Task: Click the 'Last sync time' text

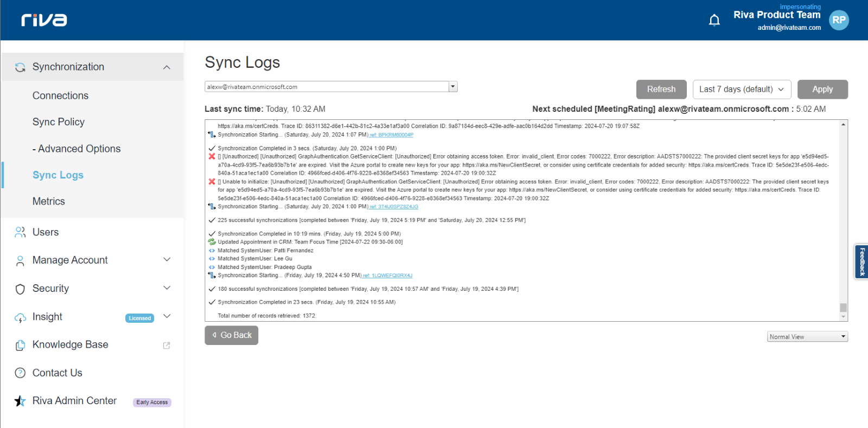Action: click(234, 109)
